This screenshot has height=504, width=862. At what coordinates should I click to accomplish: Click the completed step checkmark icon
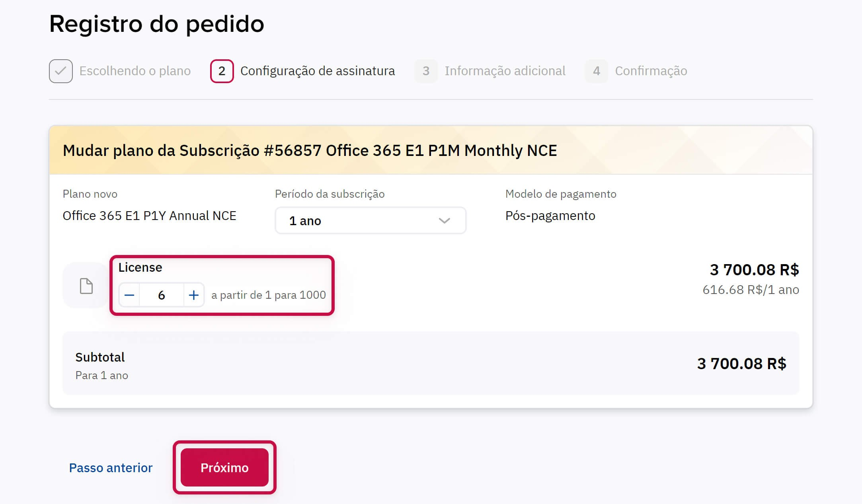pyautogui.click(x=61, y=71)
